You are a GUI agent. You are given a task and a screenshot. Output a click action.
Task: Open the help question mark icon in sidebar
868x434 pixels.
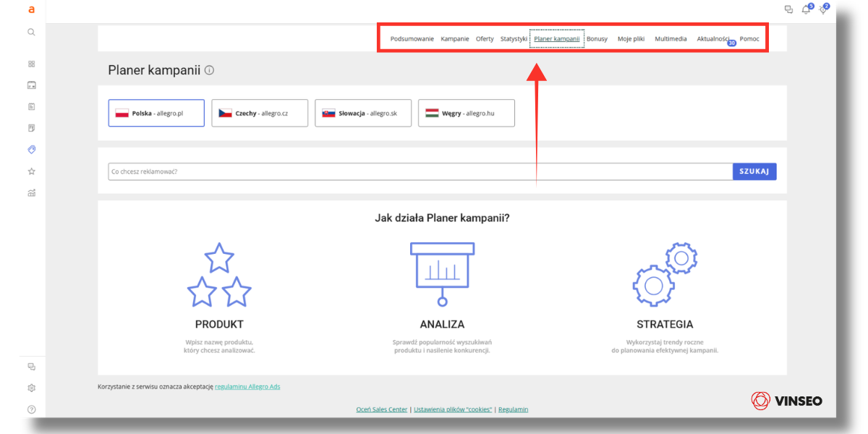(31, 409)
